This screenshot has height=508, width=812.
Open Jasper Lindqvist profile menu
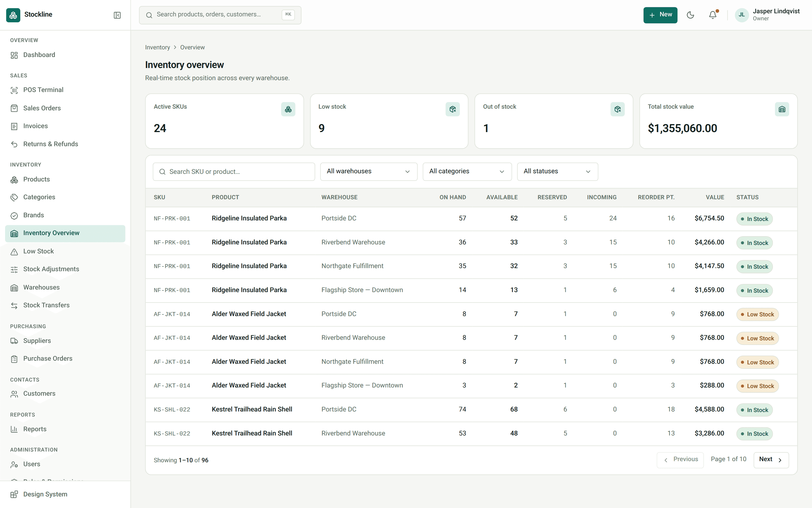[767, 15]
